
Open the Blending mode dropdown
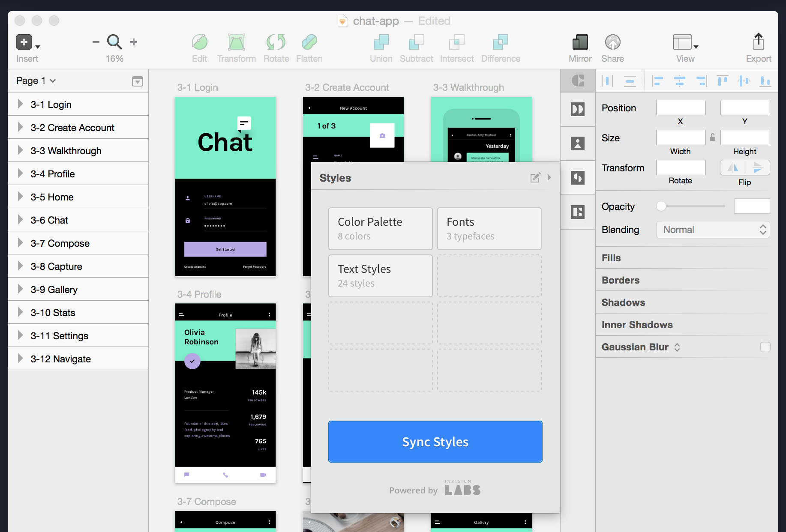(713, 230)
